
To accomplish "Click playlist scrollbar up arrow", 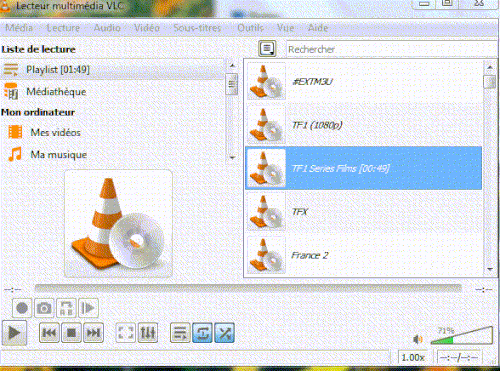I will pyautogui.click(x=490, y=67).
